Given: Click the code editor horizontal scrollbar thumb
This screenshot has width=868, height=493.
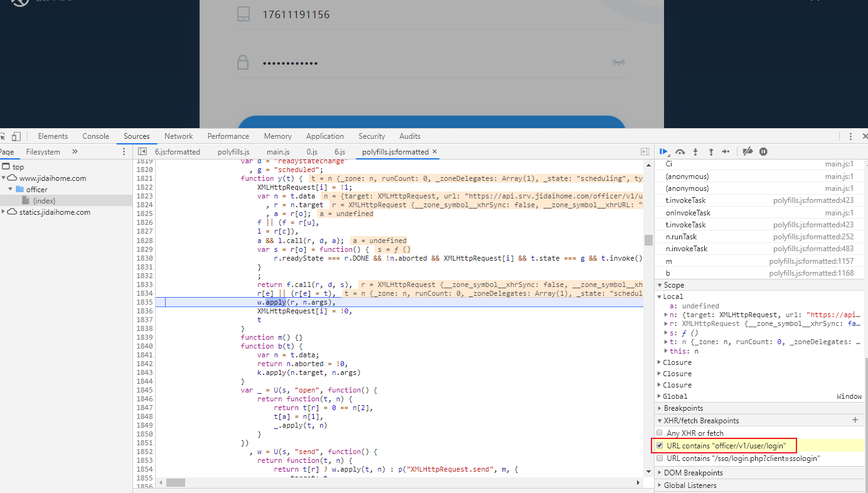Looking at the screenshot, I should coord(176,482).
